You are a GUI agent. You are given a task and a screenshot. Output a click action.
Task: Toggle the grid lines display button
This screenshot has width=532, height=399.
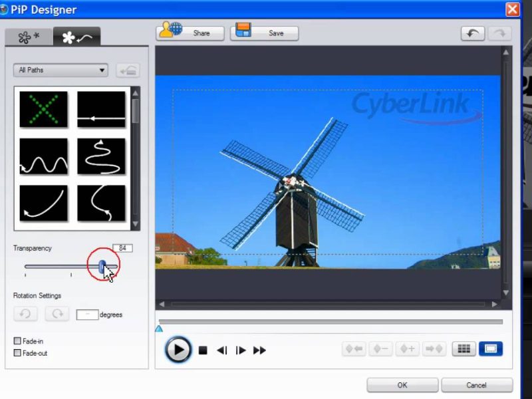(464, 348)
